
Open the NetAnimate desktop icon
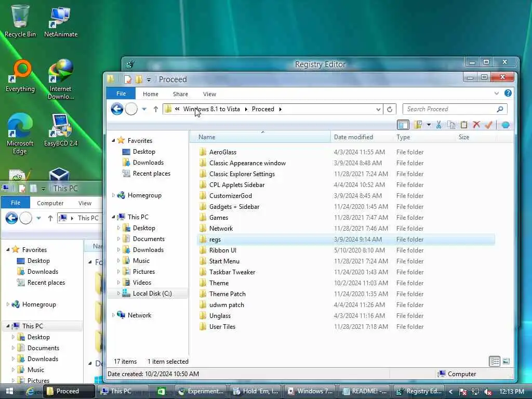(x=61, y=21)
